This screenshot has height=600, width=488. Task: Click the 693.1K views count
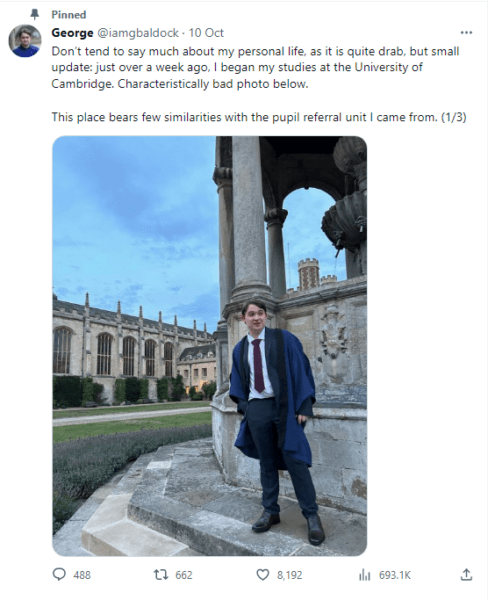(395, 575)
